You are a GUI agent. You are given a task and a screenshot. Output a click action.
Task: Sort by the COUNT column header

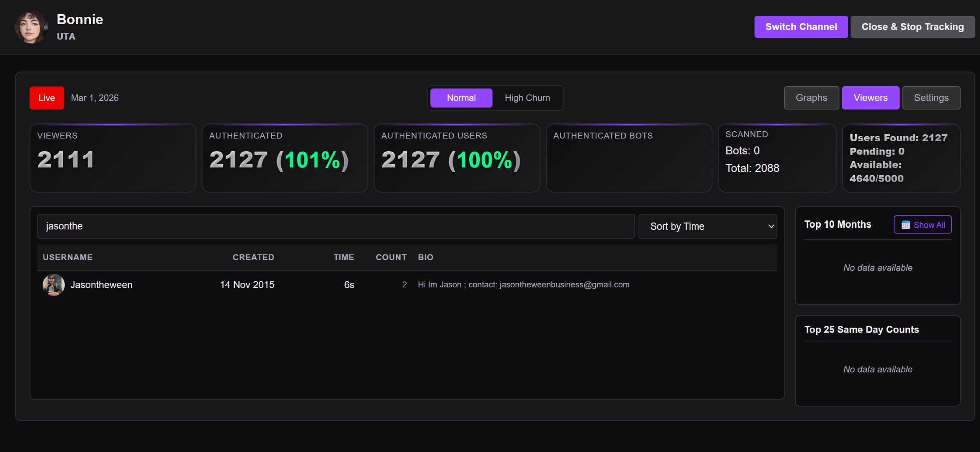pyautogui.click(x=391, y=257)
